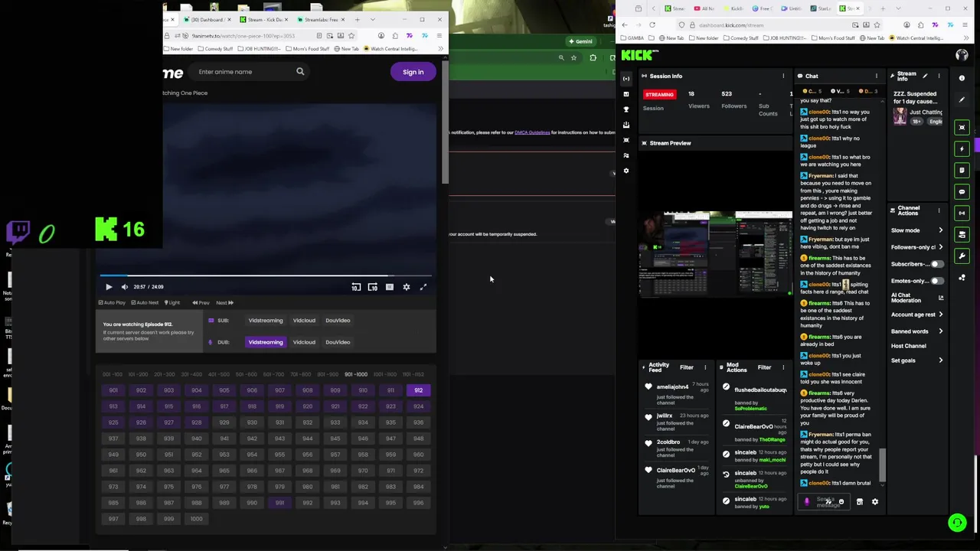
Task: Expand Set goals settings
Action: pos(917,360)
